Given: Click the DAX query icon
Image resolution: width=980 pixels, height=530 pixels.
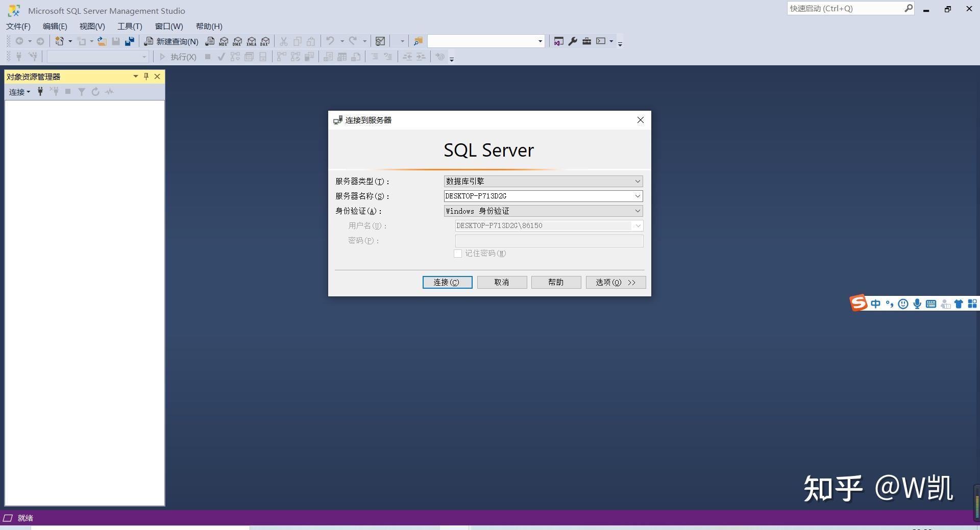Looking at the screenshot, I should pyautogui.click(x=265, y=41).
